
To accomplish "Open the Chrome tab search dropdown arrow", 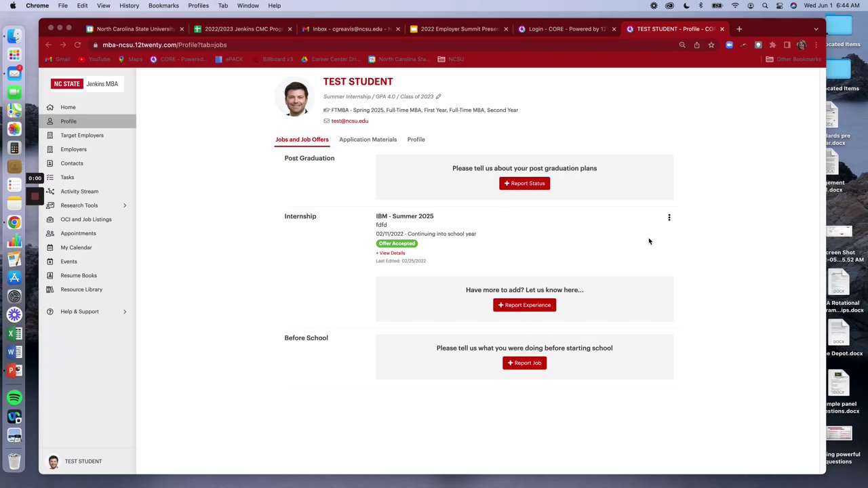I will tap(816, 29).
